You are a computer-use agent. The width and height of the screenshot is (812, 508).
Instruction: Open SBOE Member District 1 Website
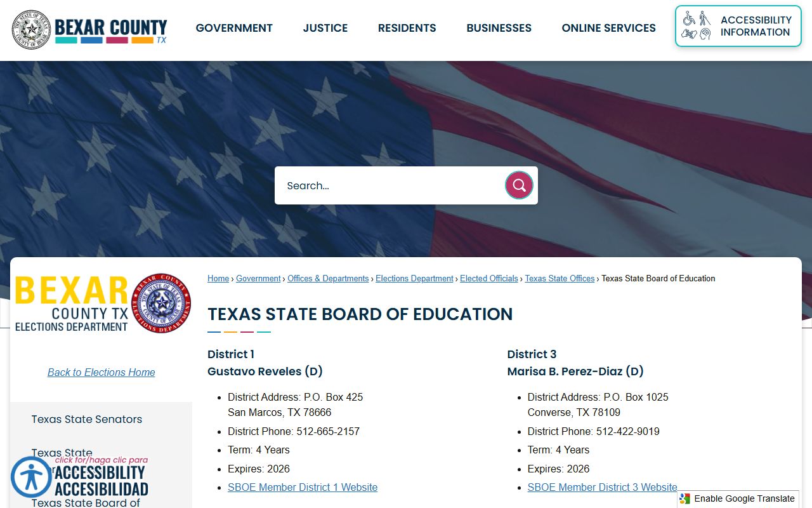(x=303, y=488)
